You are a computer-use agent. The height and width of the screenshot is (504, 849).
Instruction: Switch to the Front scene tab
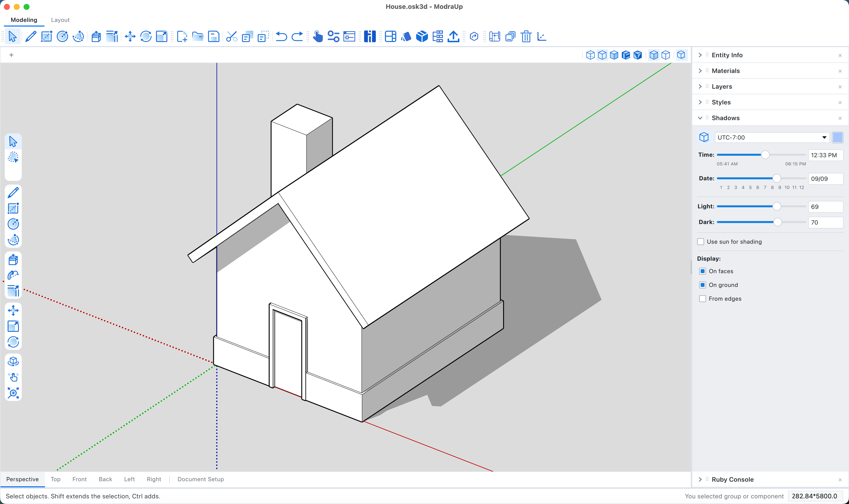pos(79,479)
